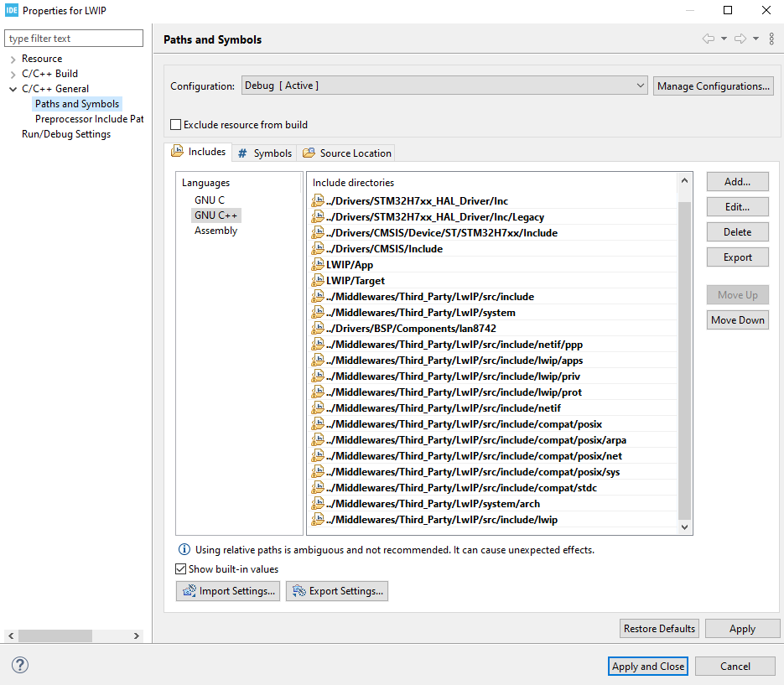The width and height of the screenshot is (784, 685).
Task: Select ../Middlewares/Third_Party/LwIP/system entry
Action: [493, 313]
